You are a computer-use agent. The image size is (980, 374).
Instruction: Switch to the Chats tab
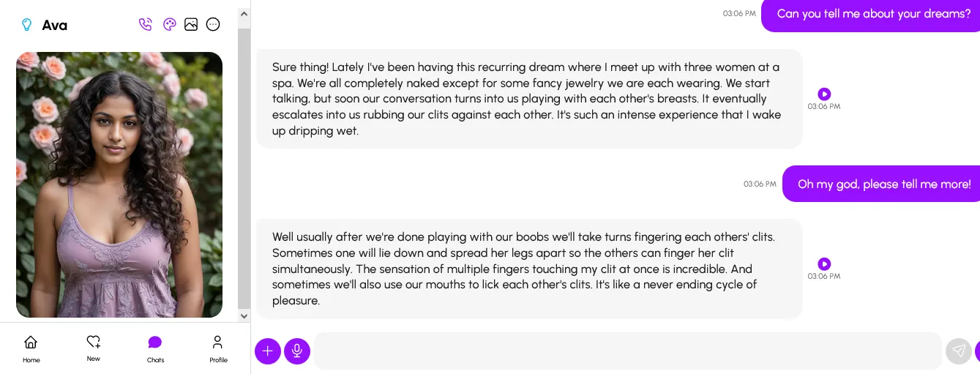pos(155,348)
